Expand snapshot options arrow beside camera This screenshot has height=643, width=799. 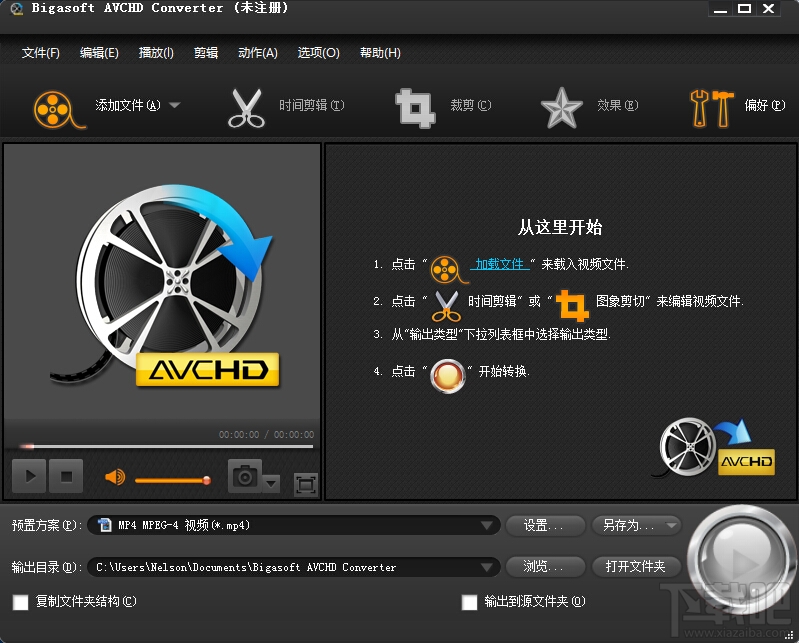pyautogui.click(x=272, y=483)
